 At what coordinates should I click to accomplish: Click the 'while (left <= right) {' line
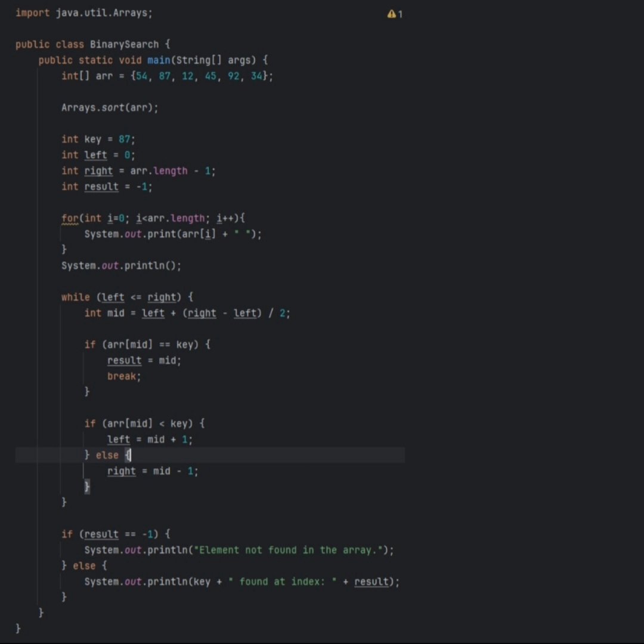pos(128,297)
